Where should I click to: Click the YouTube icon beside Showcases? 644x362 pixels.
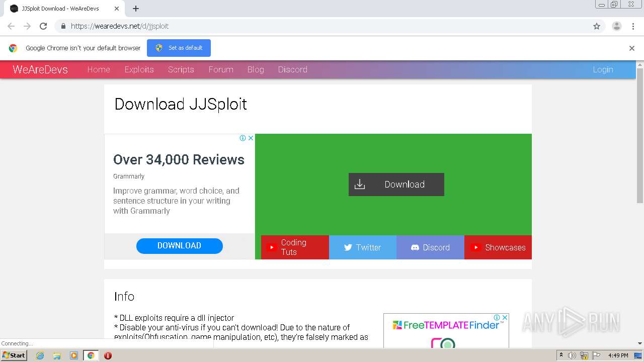point(475,247)
